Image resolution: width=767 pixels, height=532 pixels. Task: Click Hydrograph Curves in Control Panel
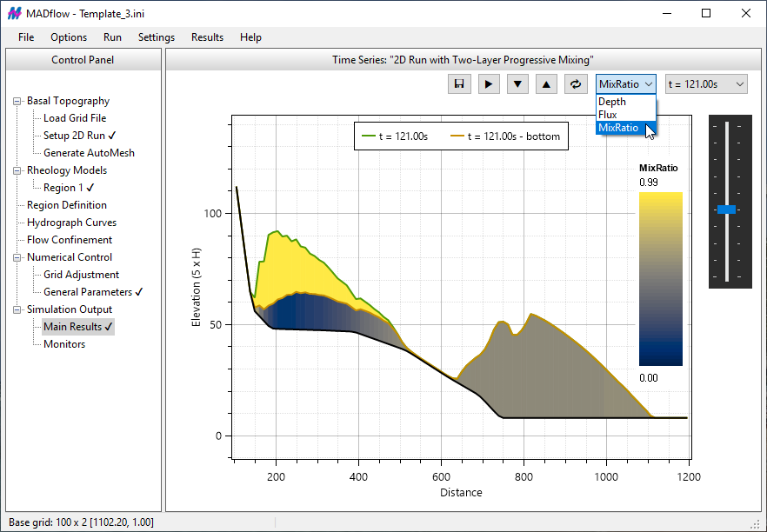pyautogui.click(x=71, y=223)
